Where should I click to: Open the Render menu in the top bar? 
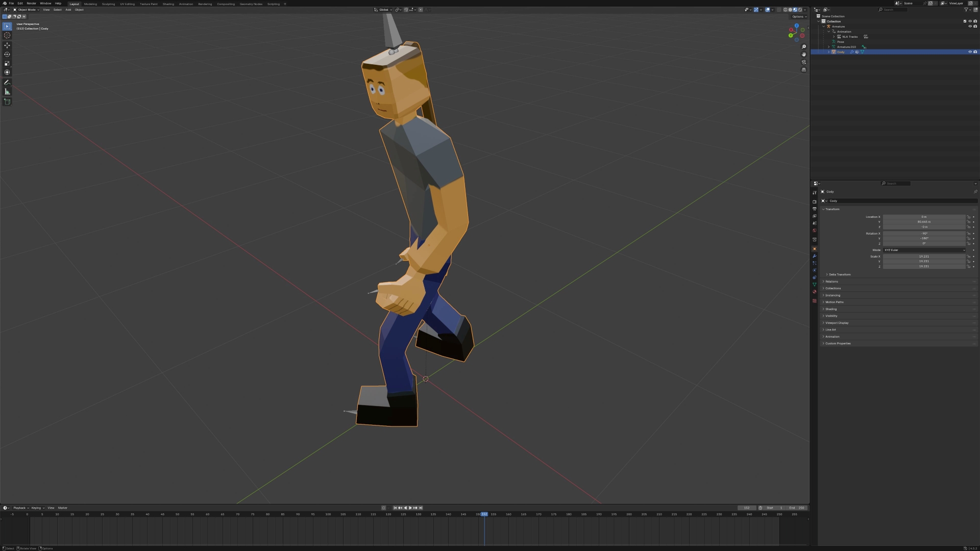pos(32,4)
